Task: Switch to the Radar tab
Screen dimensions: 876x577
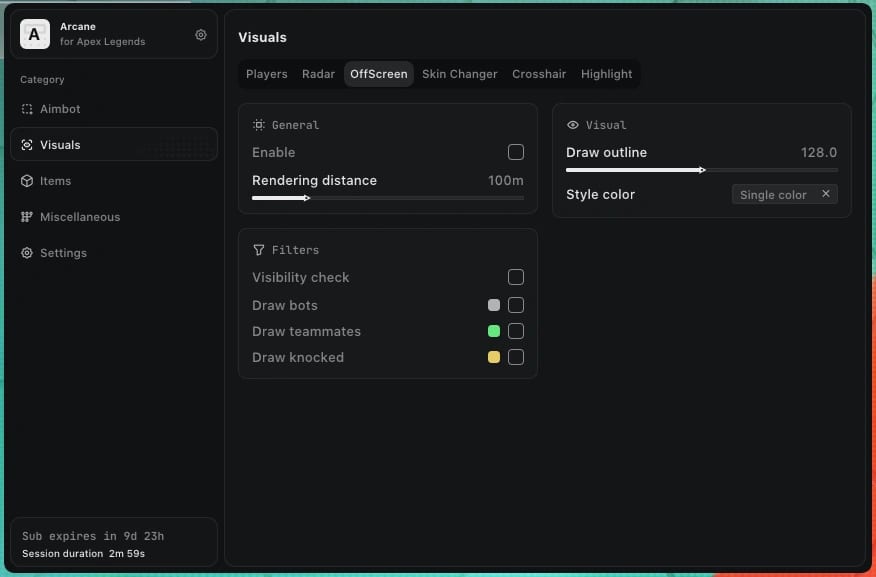Action: click(x=318, y=74)
